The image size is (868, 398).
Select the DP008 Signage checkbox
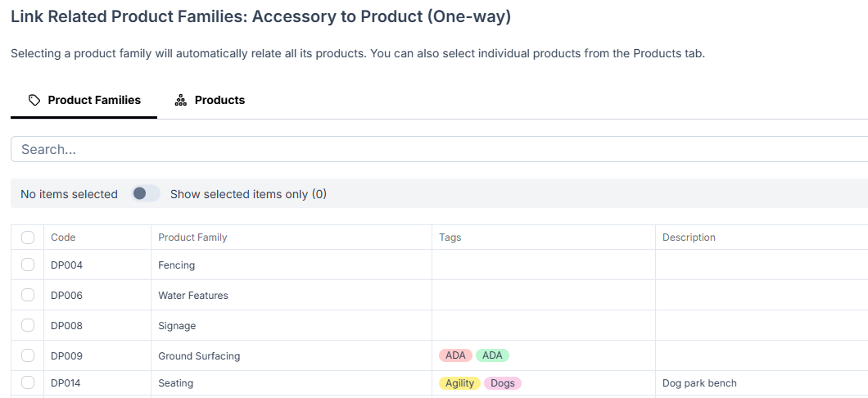click(28, 325)
